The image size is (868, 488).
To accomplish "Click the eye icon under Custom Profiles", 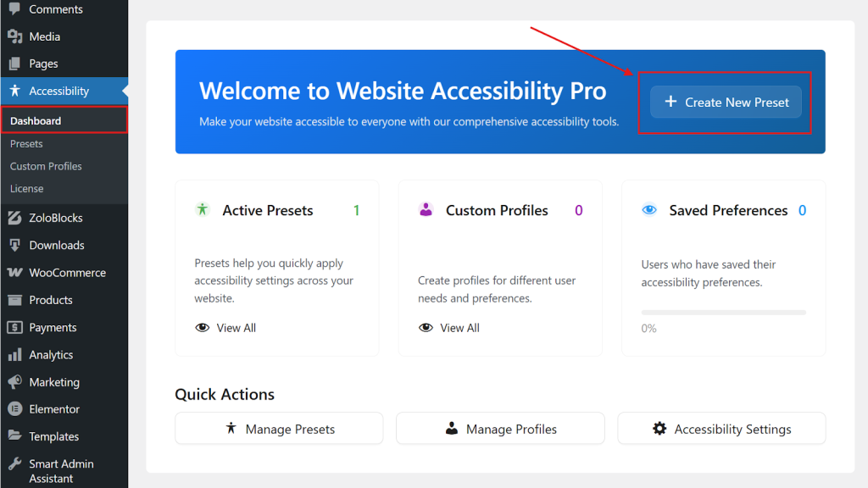I will (426, 328).
